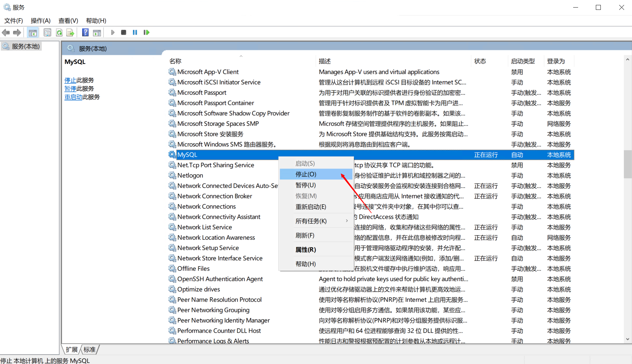This screenshot has height=364, width=632.
Task: Choose 停止(O) from the context menu
Action: pos(306,174)
